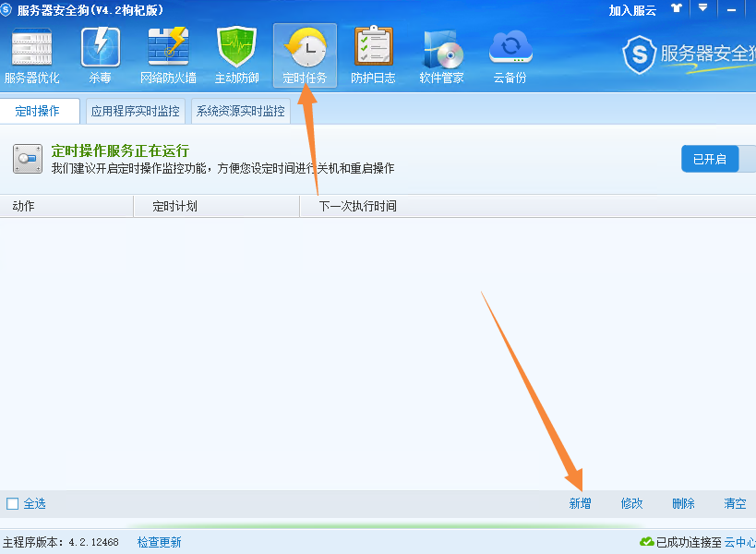Click the Safedog logo icon in title bar
The width and height of the screenshot is (756, 554).
[x=6, y=9]
